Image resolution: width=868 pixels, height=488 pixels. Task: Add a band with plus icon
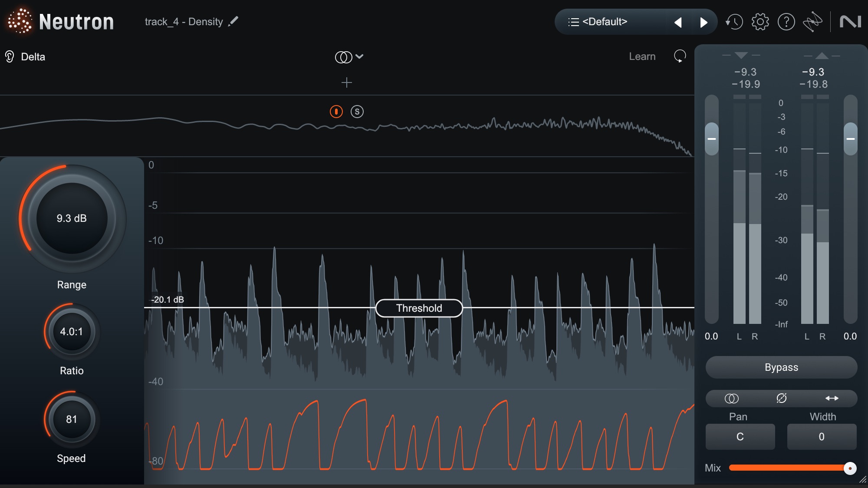pyautogui.click(x=346, y=82)
